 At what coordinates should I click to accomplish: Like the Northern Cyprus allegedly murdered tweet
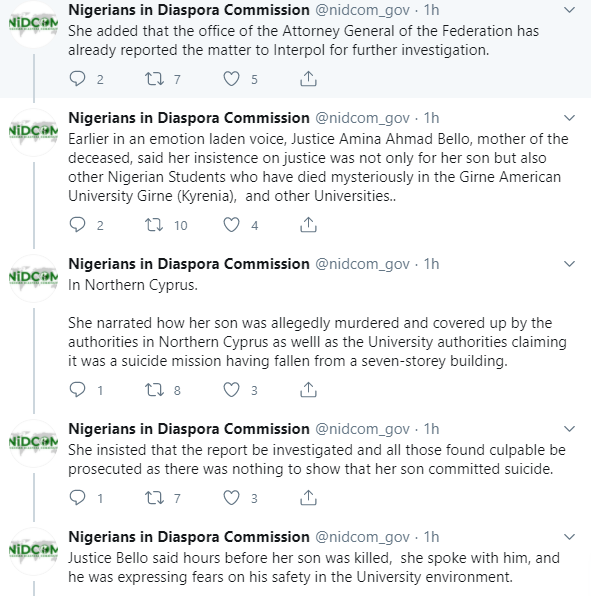(231, 390)
